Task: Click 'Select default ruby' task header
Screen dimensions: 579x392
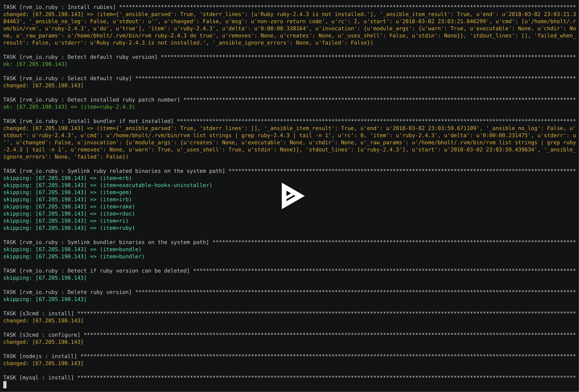Action: [x=67, y=78]
